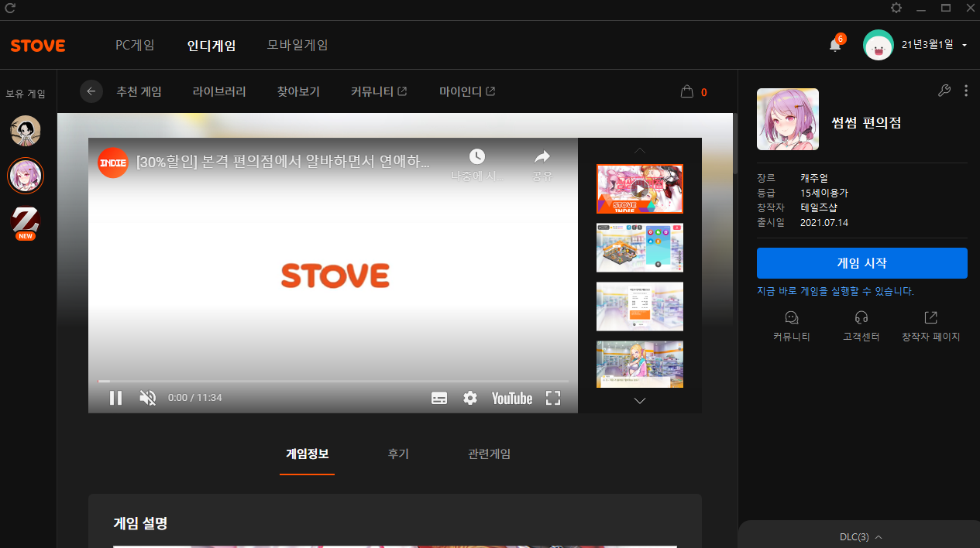Screen dimensions: 980x548
Task: Open the launcher settings gear icon
Action: [896, 8]
